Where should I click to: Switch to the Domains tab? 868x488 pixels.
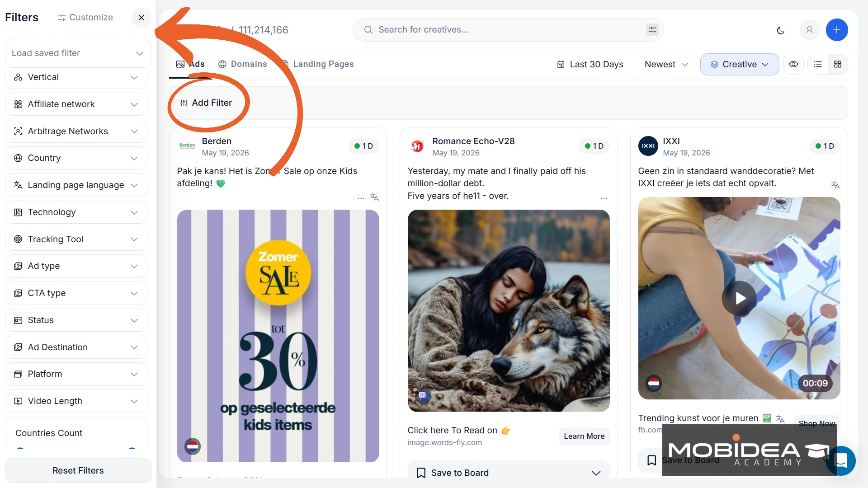click(x=242, y=64)
